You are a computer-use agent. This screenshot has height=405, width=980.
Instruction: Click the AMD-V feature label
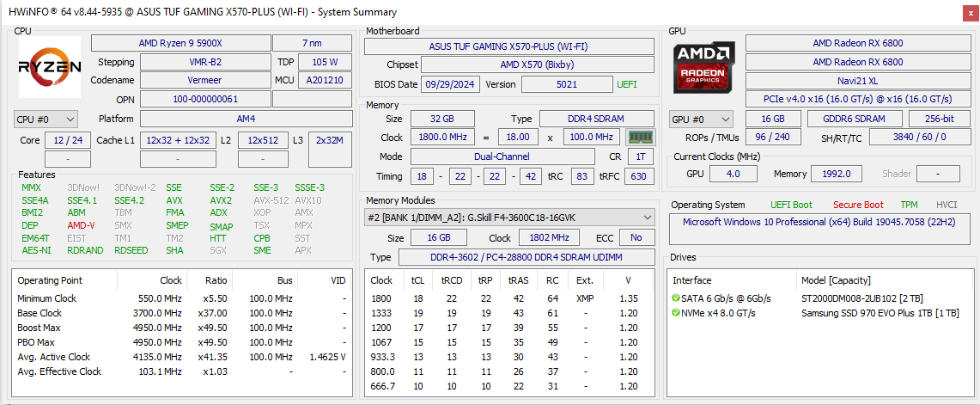[81, 225]
